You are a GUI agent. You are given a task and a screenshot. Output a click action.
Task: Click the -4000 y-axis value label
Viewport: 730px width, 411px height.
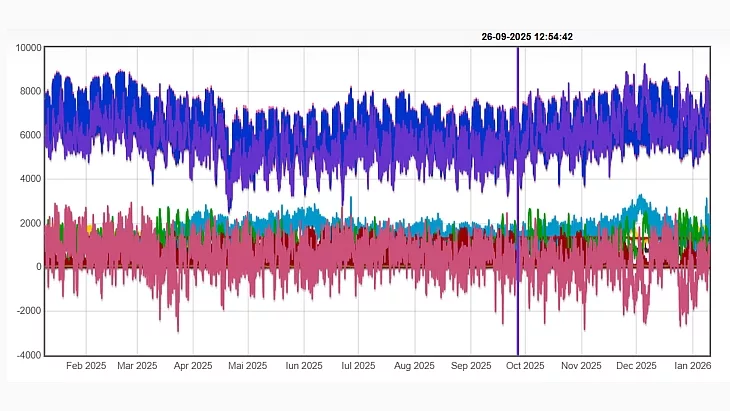(27, 355)
